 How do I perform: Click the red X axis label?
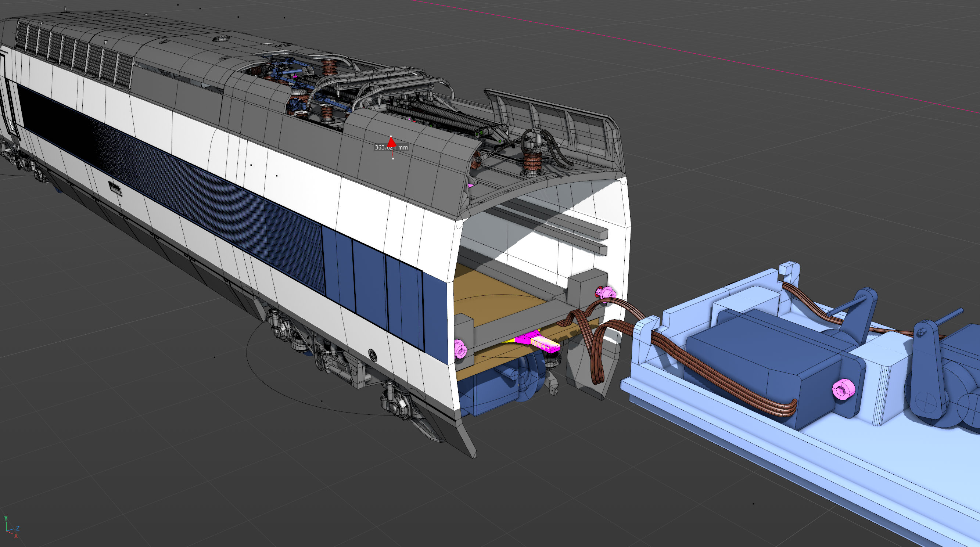pos(16,536)
